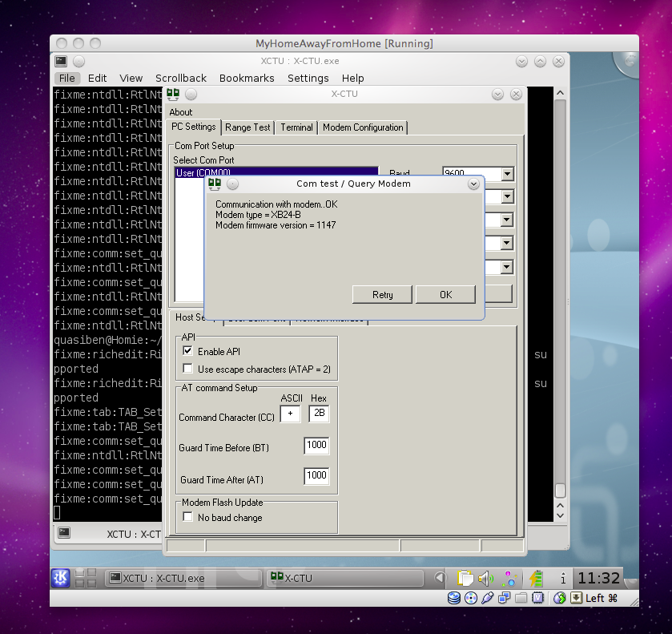Click the Konsole window menu icon
672x634 pixels.
pos(61,62)
